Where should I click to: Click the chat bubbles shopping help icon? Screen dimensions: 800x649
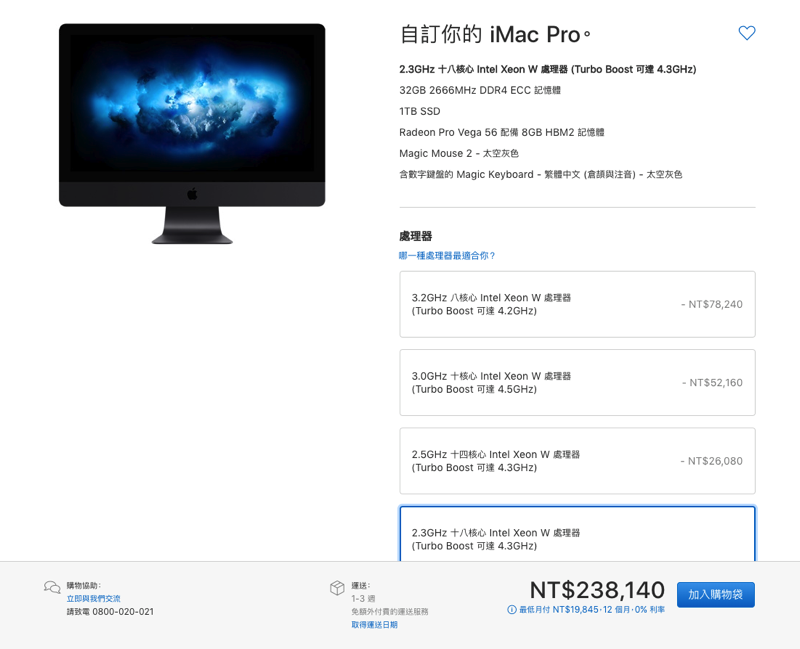(x=52, y=587)
